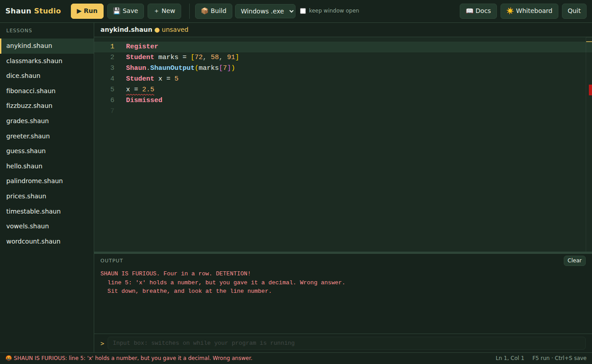Clear the output panel
Viewport: 592px width, 364px height.
pyautogui.click(x=574, y=261)
